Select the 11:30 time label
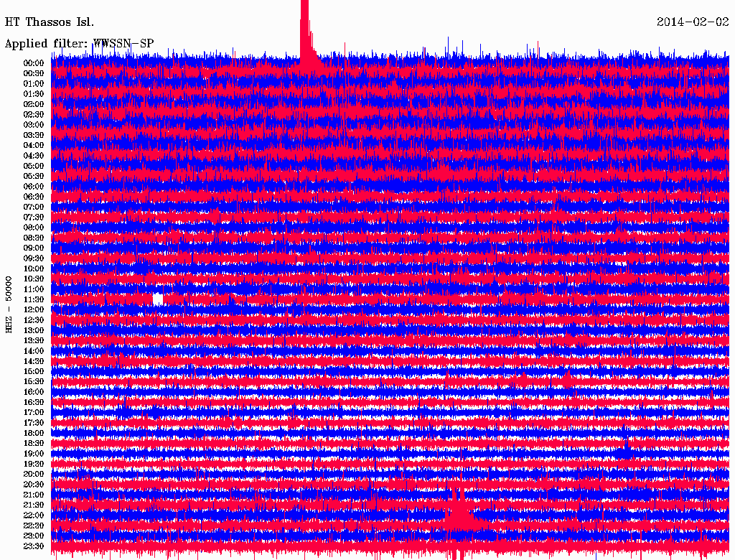 pos(33,299)
